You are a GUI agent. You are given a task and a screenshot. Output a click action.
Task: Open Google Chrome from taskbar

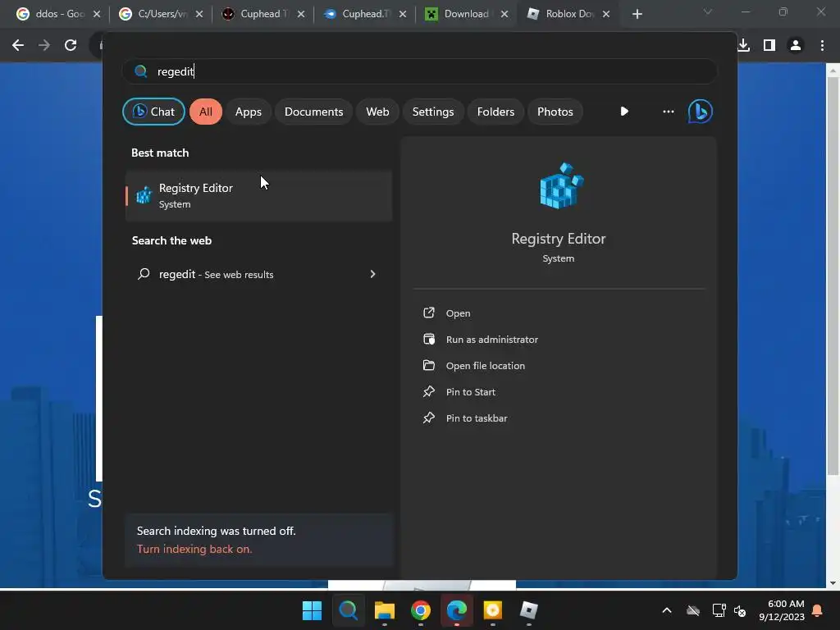[421, 610]
